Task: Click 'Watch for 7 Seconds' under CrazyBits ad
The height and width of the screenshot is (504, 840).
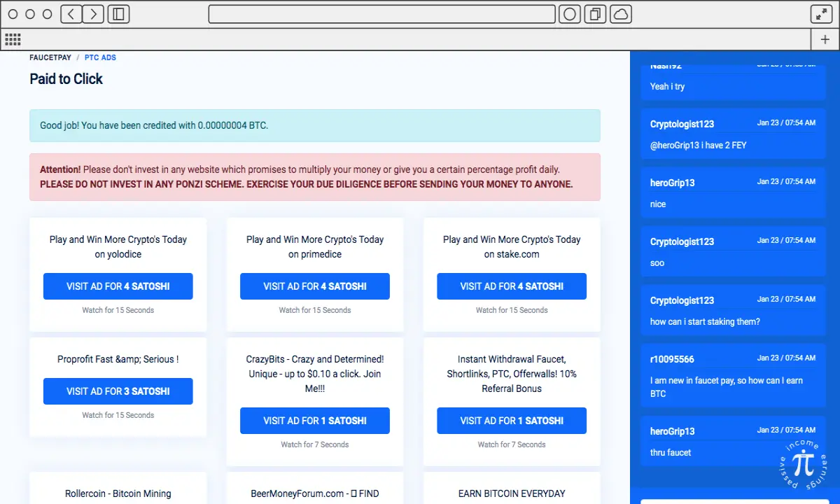Action: 315,444
